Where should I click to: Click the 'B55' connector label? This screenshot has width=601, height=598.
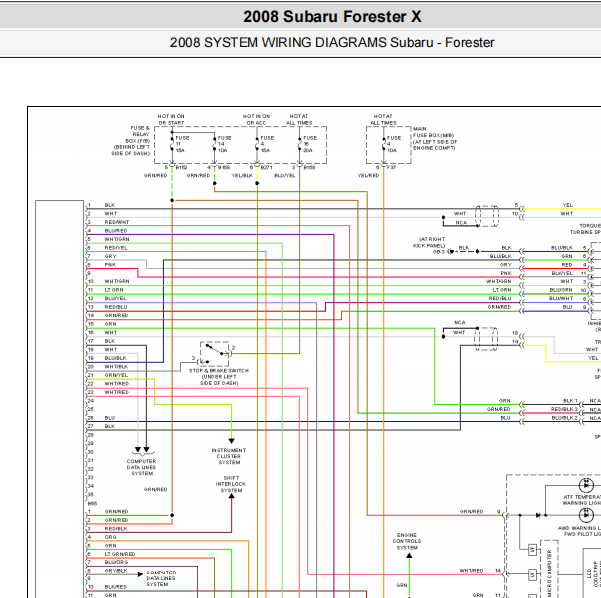(92, 503)
